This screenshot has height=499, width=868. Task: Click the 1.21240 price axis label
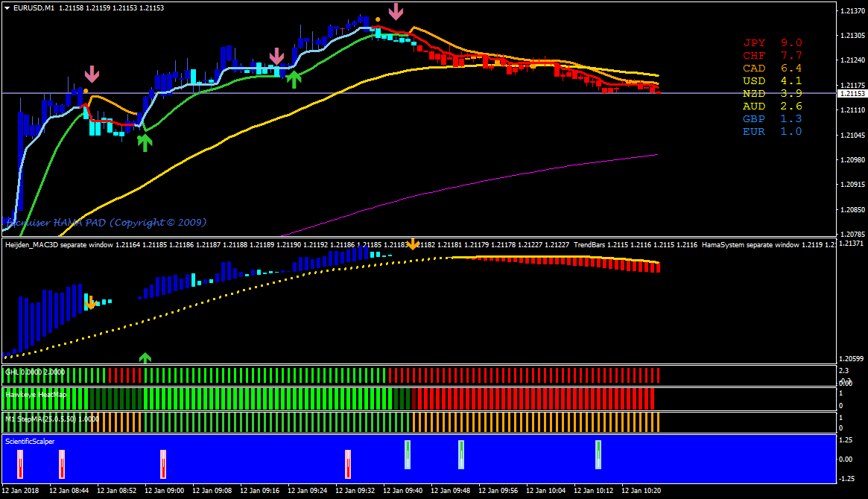coord(852,60)
